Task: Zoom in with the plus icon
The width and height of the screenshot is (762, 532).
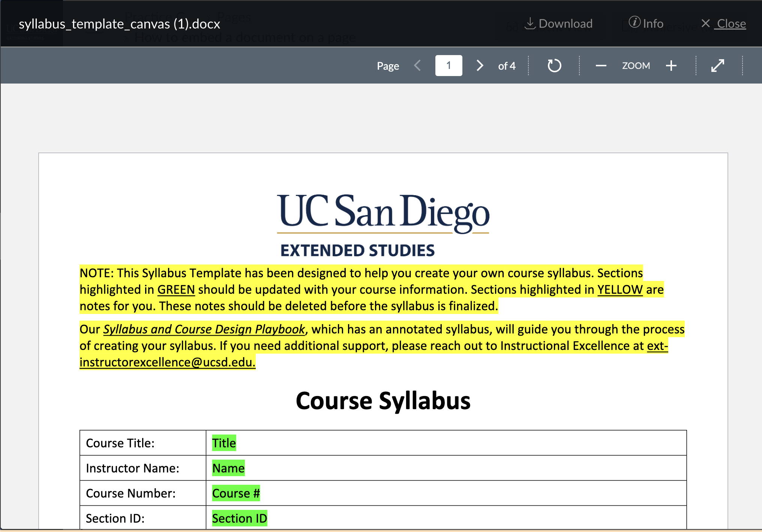Action: (671, 66)
